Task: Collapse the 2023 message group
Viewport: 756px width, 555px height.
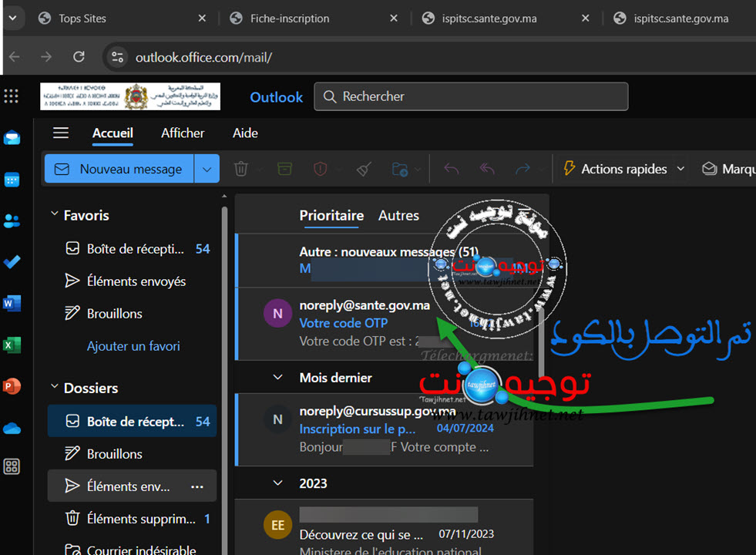Action: point(277,483)
